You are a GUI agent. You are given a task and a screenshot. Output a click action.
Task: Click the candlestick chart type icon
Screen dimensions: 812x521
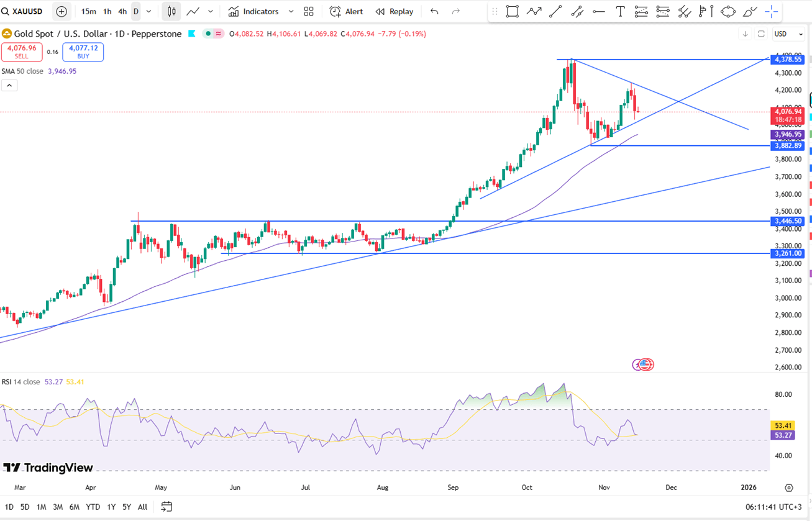click(x=171, y=12)
